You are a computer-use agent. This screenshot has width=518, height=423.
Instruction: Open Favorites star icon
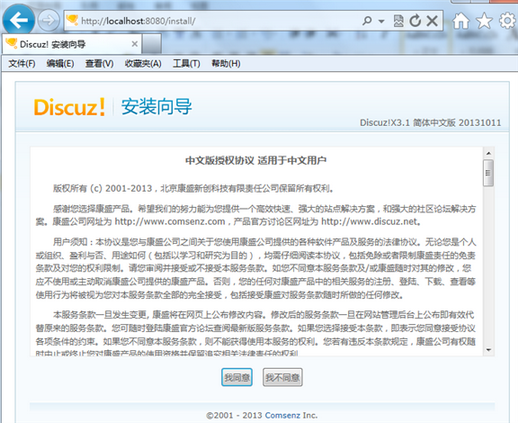click(x=484, y=21)
